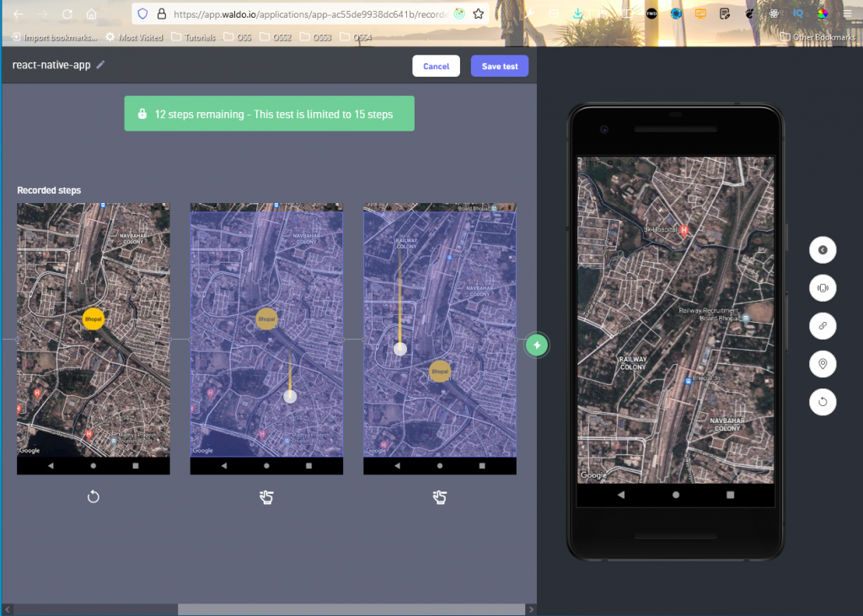This screenshot has width=863, height=616.
Task: Click the padlock site information icon
Action: pyautogui.click(x=162, y=13)
